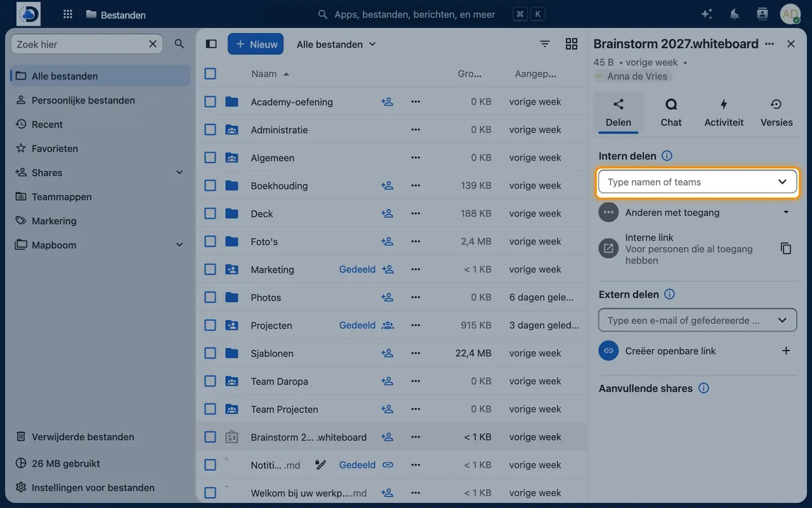Switch to grid view

(572, 44)
